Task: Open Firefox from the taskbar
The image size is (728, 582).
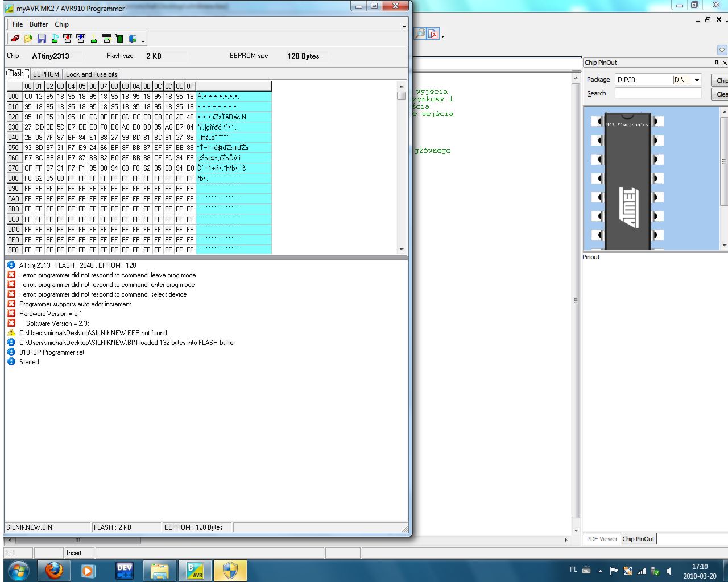Action: [x=54, y=570]
